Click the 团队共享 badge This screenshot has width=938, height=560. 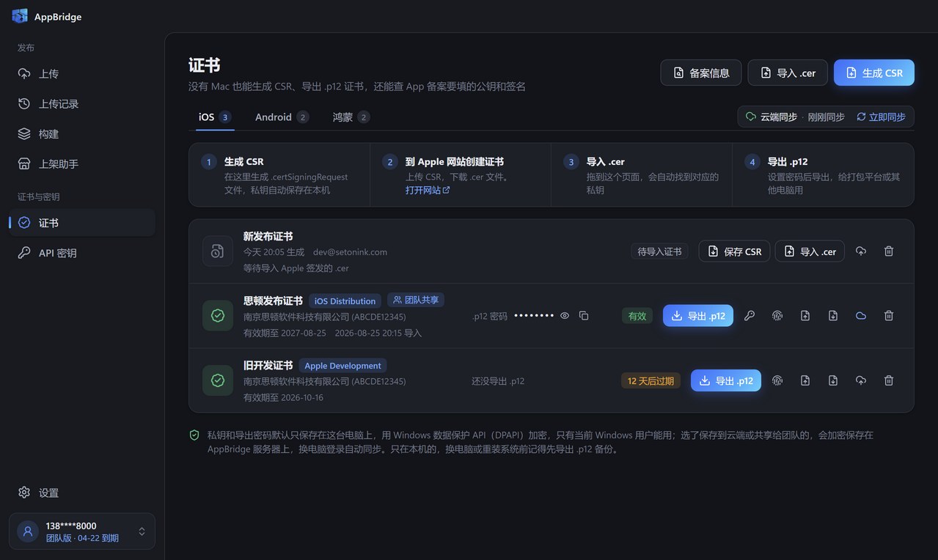pos(416,300)
